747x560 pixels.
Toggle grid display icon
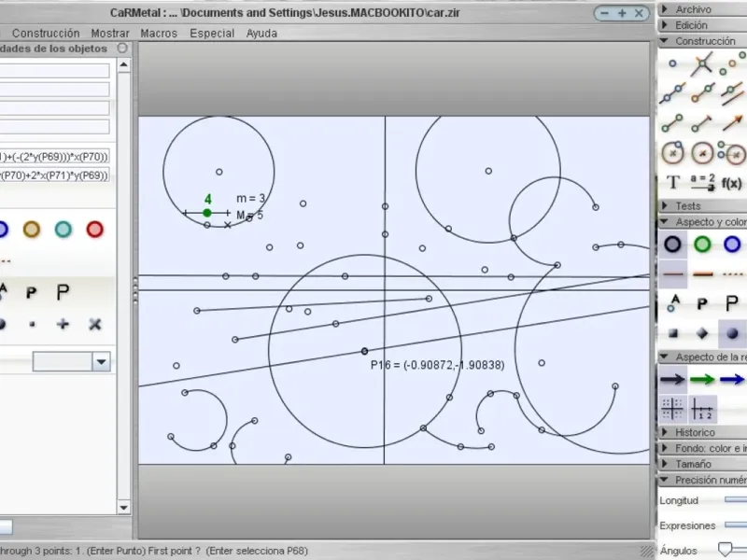click(672, 409)
